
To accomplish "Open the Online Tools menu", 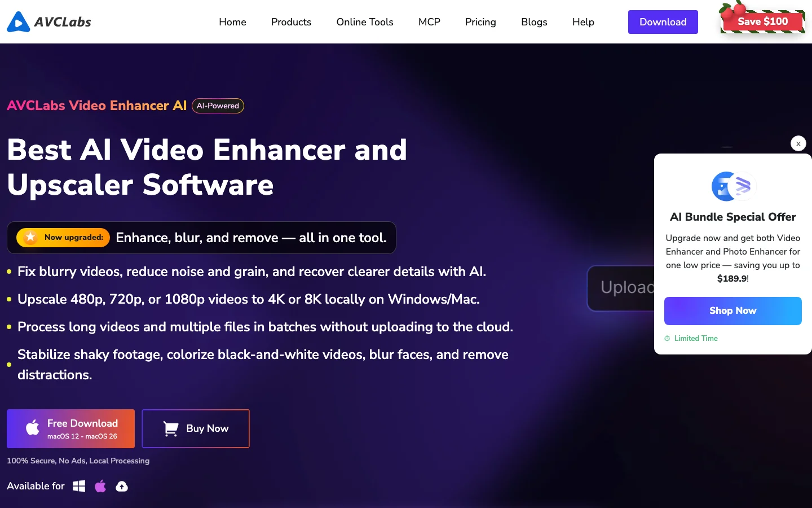I will pos(365,22).
